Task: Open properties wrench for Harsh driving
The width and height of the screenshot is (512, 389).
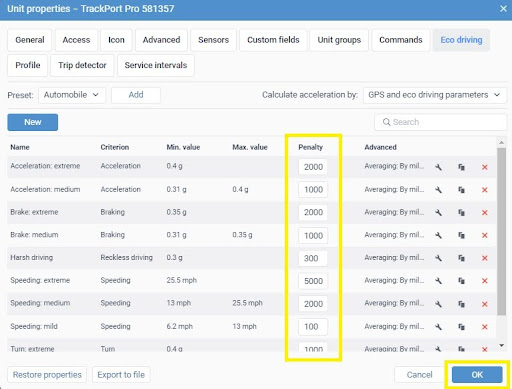Action: (x=439, y=258)
